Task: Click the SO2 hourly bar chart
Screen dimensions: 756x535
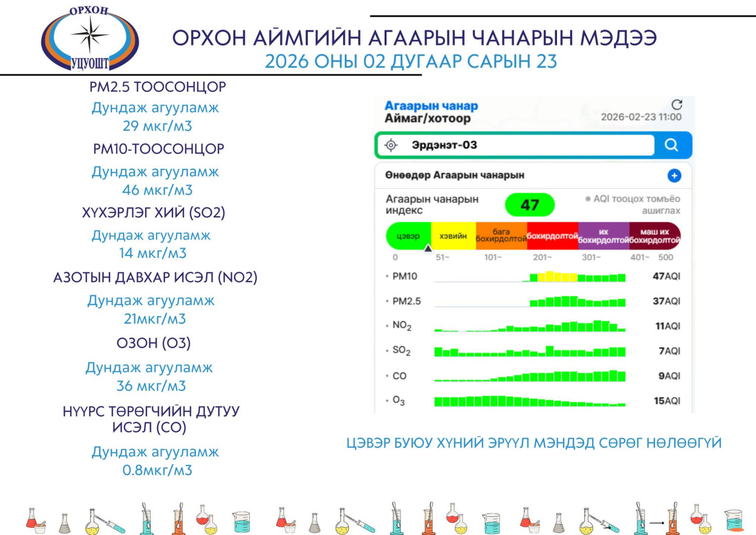Action: tap(529, 351)
